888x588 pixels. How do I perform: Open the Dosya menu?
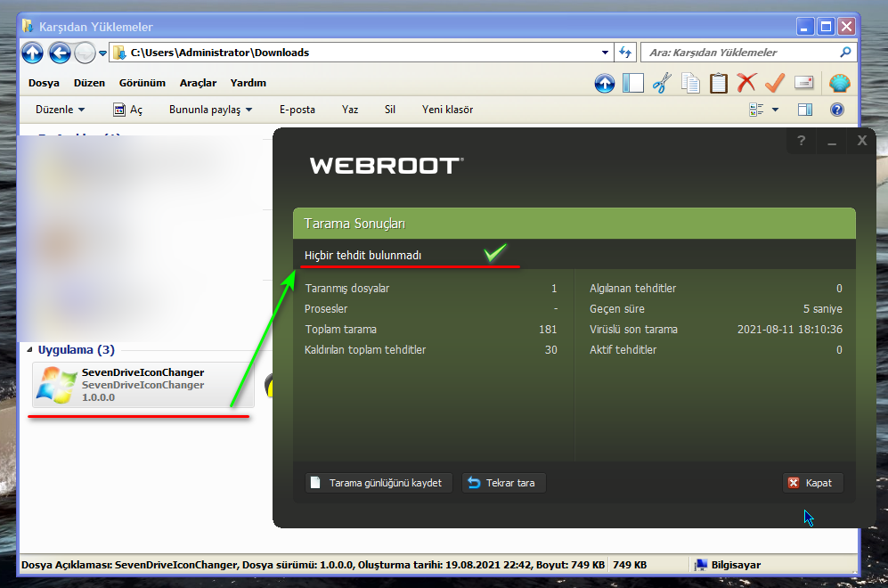point(44,83)
